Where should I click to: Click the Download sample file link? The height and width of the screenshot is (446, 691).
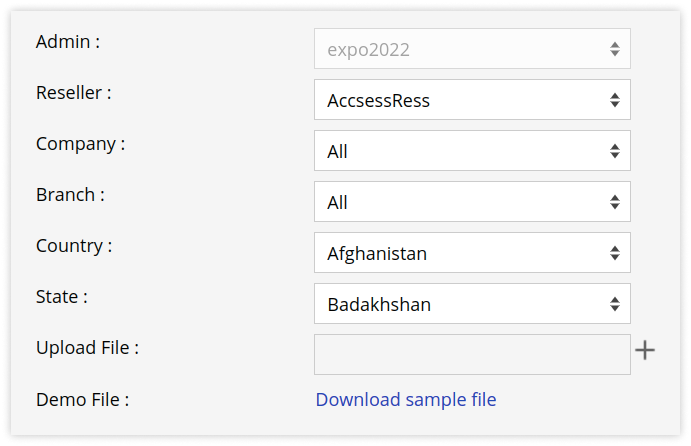coord(406,400)
